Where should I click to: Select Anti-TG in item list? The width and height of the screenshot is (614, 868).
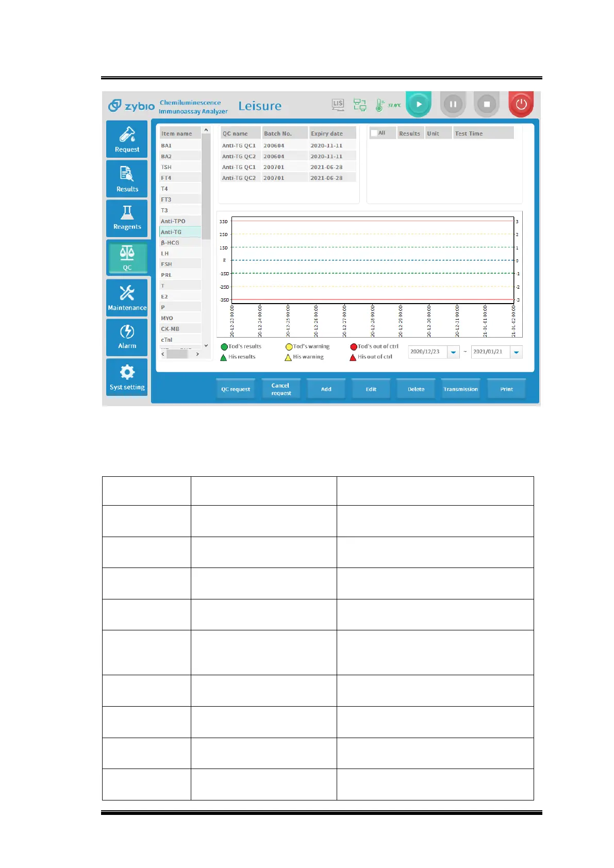click(x=180, y=232)
